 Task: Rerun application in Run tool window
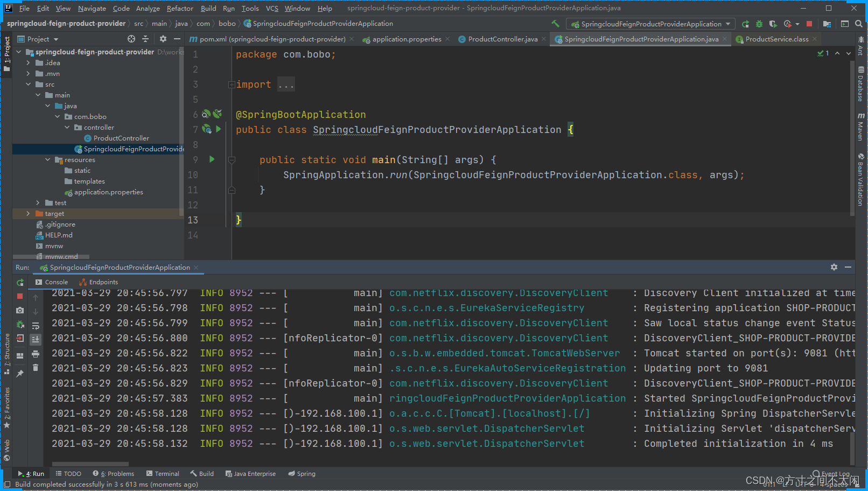(x=20, y=282)
